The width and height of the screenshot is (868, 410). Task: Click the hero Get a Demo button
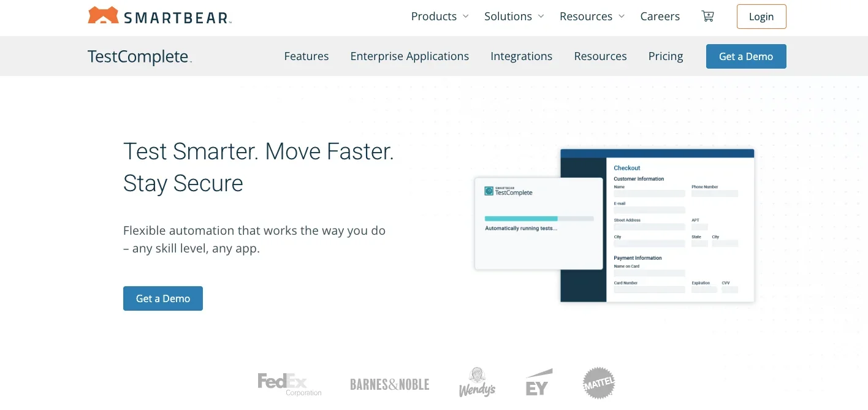point(162,298)
